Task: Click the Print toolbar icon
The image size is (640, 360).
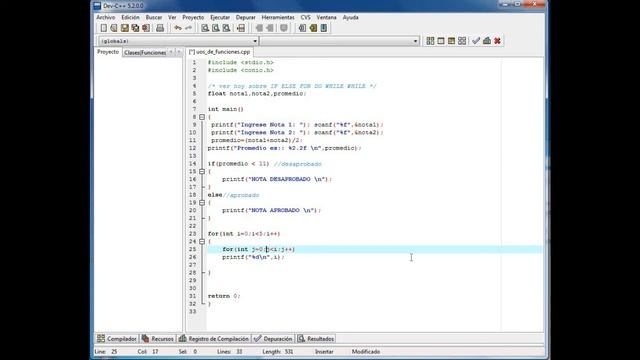Action: tap(160, 28)
